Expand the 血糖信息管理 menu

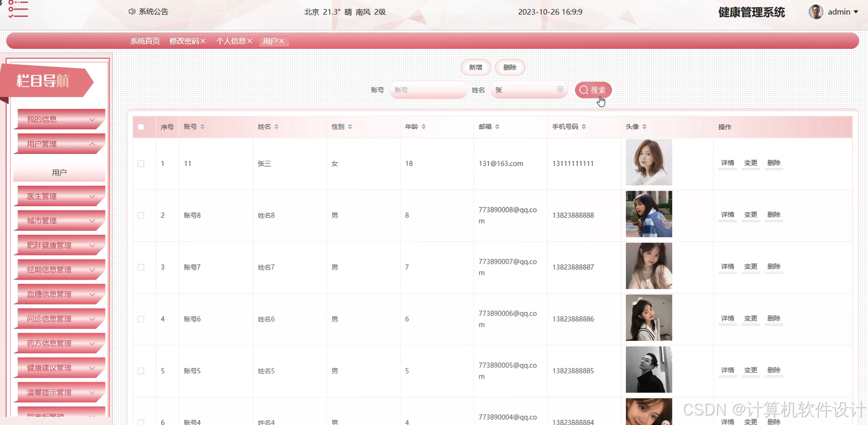tap(61, 294)
